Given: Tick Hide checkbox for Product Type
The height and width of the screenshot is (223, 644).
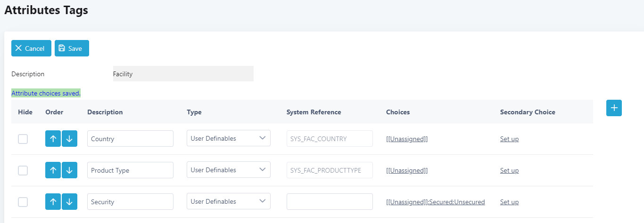Looking at the screenshot, I should [23, 170].
